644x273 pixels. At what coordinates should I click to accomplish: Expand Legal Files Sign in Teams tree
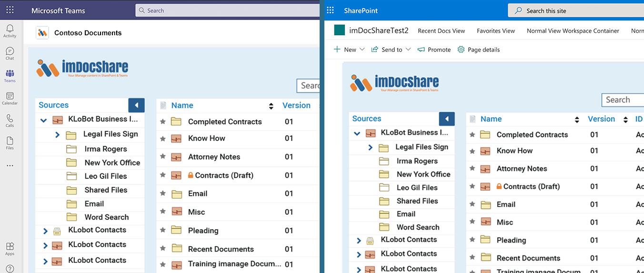pos(58,135)
